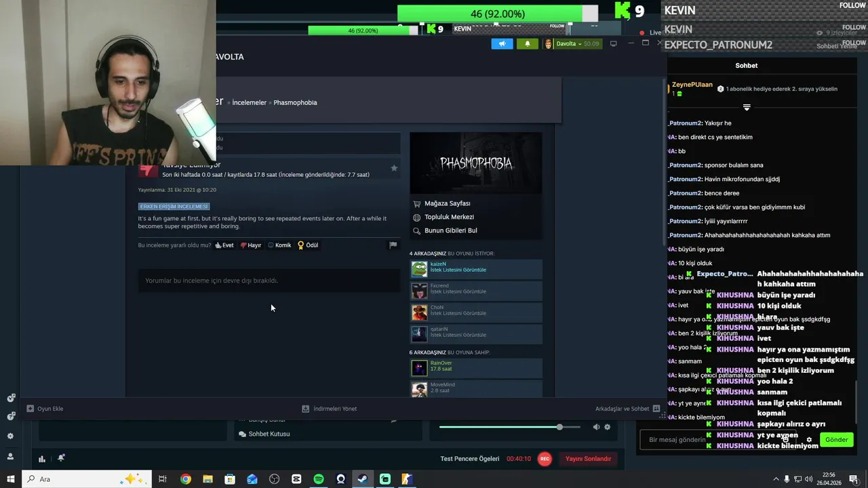Open the emoji picker in the chat
Screen dimensions: 868x488
point(786,439)
